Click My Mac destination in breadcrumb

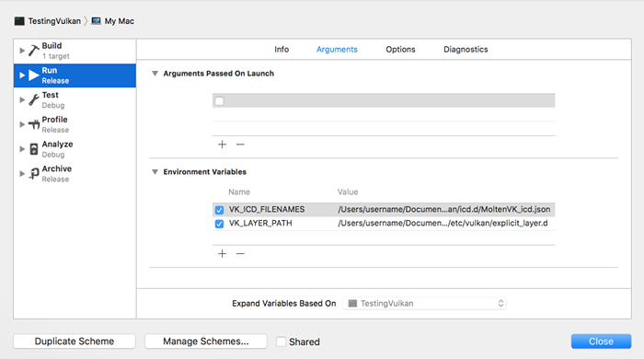[119, 21]
